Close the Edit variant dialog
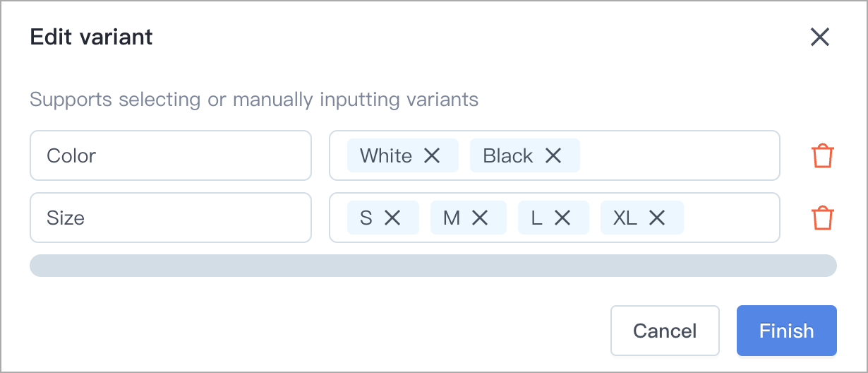 [x=819, y=37]
